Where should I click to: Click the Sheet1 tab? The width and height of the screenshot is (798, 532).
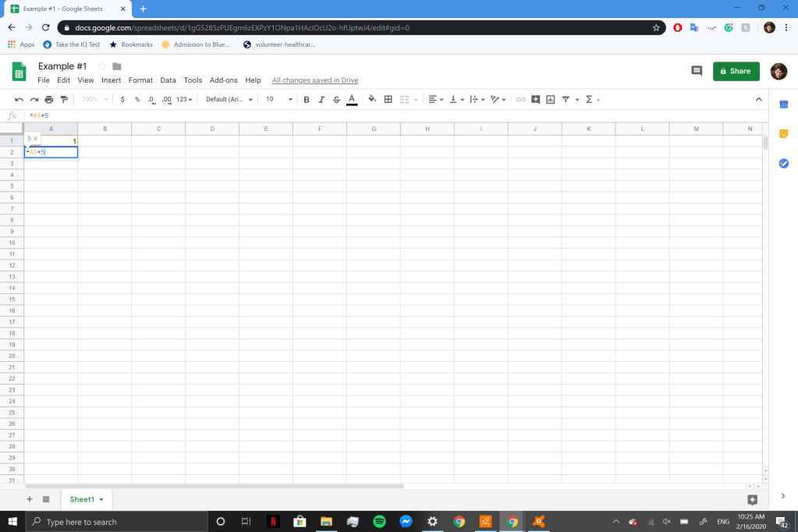tap(82, 499)
